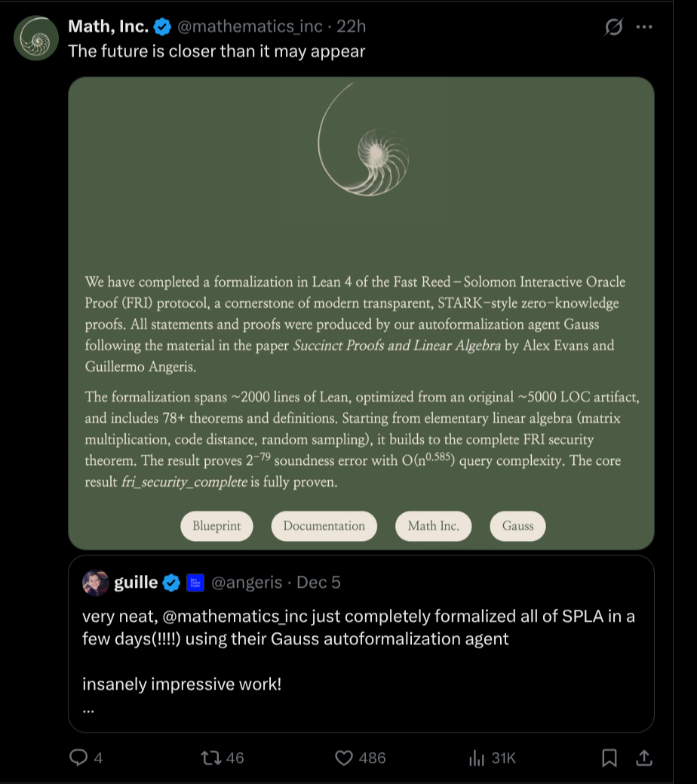
Task: Click the Gauss pill button
Action: pos(517,526)
